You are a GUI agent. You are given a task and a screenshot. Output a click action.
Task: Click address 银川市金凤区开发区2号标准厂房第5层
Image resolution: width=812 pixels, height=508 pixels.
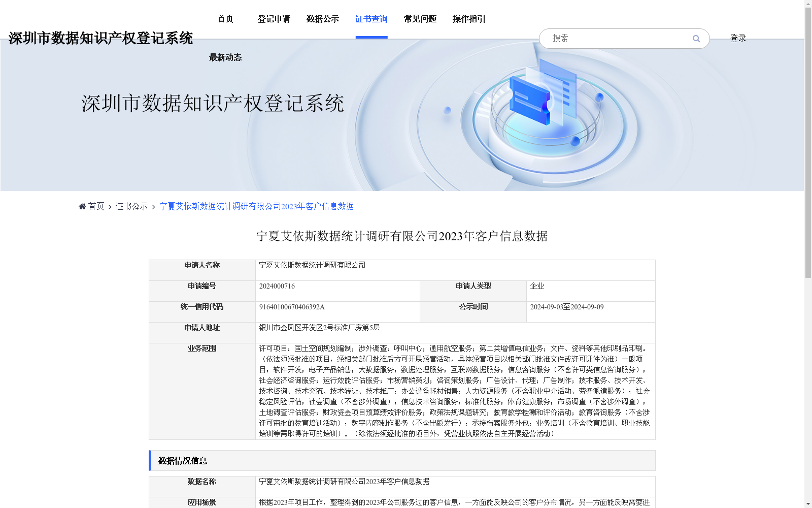click(319, 328)
